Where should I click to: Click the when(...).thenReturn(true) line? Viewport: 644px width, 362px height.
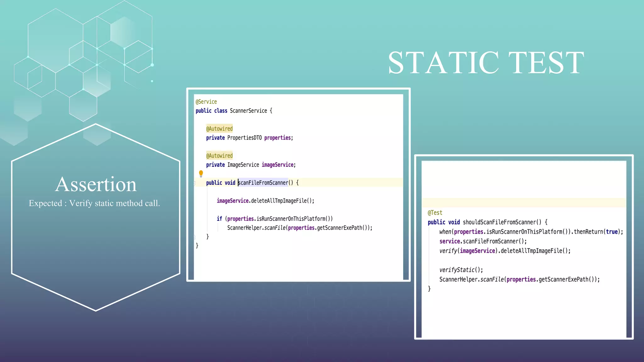531,232
